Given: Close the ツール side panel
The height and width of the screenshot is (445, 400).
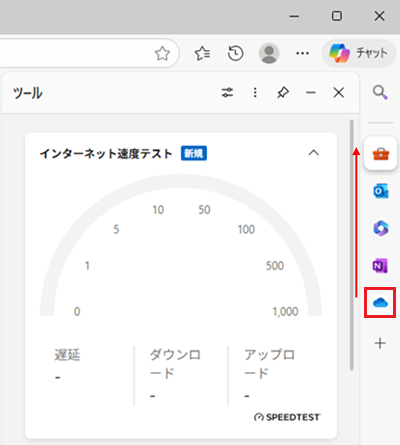Looking at the screenshot, I should click(339, 92).
